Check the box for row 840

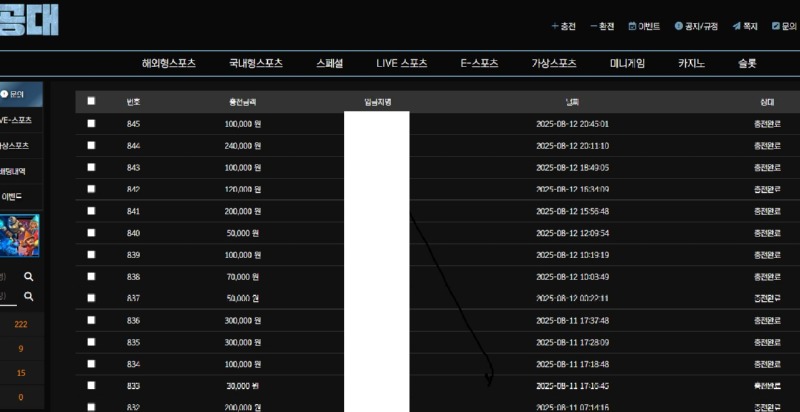[x=91, y=233]
